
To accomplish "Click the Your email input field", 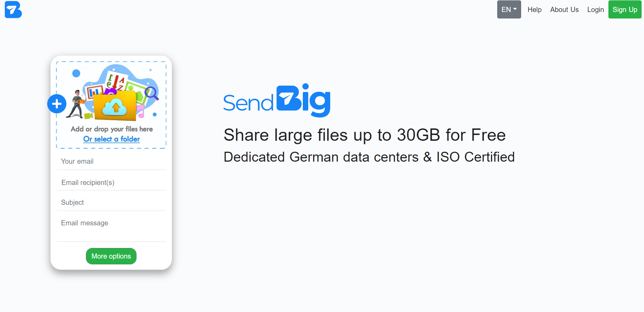I will [x=111, y=161].
